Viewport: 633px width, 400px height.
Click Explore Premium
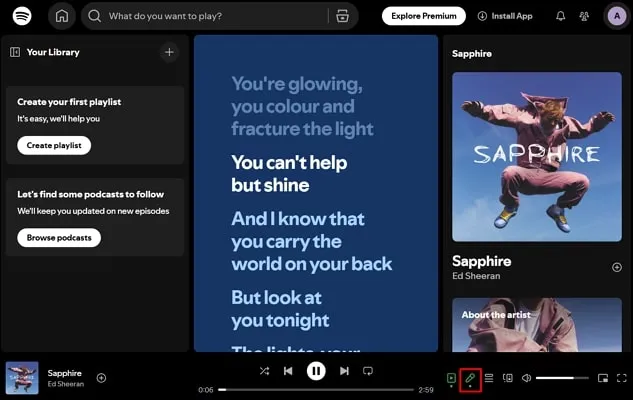point(424,16)
